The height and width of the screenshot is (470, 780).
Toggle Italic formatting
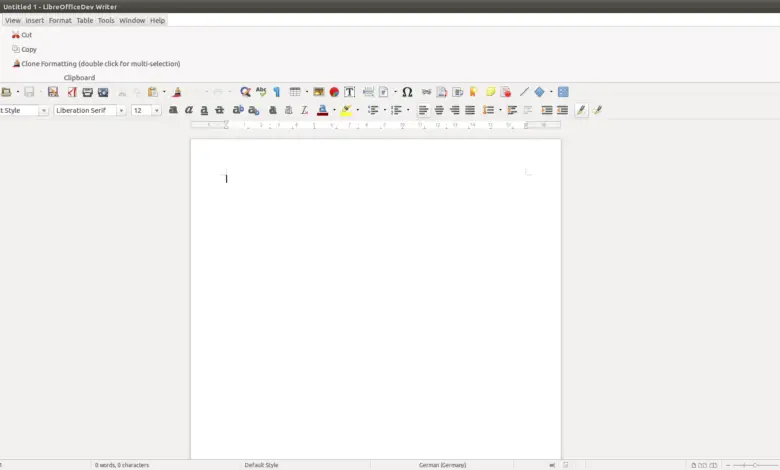pos(189,110)
